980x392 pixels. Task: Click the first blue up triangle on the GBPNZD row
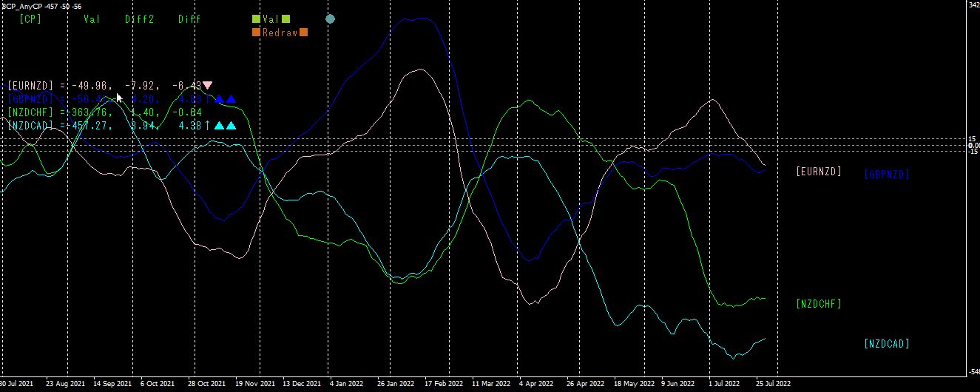click(219, 99)
